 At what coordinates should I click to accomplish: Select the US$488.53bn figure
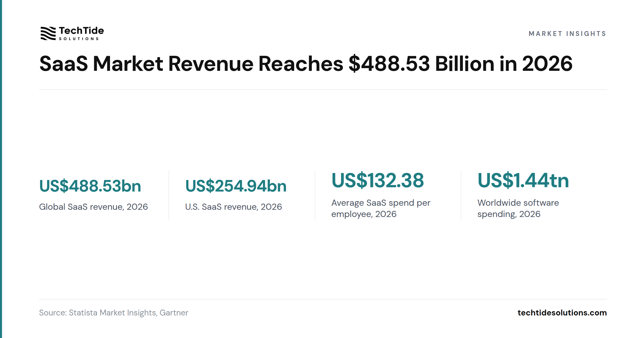(x=90, y=186)
